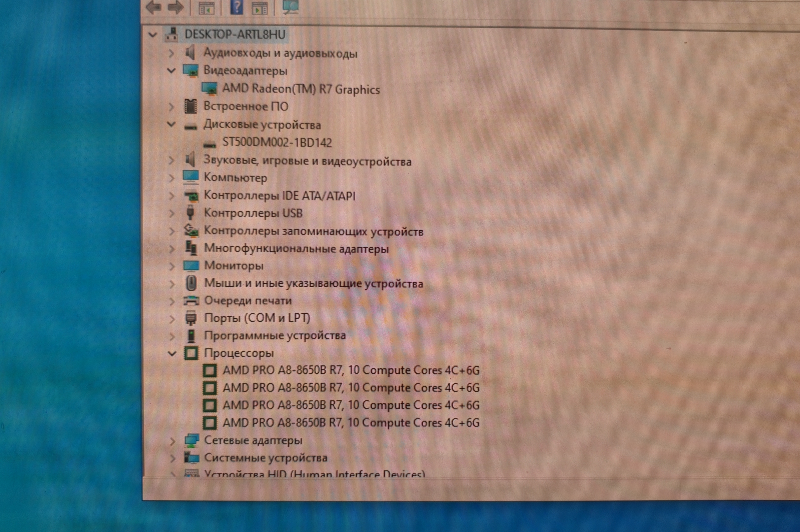Select the second AMD PRO A8-8650B processor entry
Viewport: 800px width, 532px height.
click(x=351, y=388)
